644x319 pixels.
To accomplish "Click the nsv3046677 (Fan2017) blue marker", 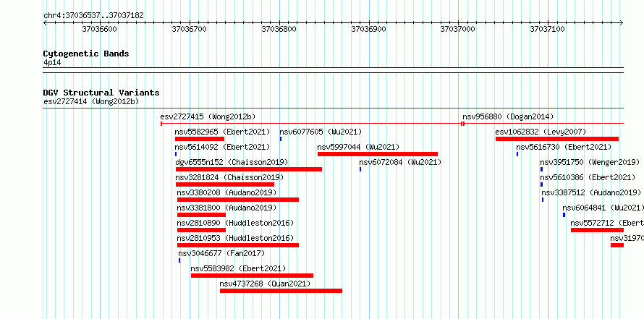I will (179, 260).
